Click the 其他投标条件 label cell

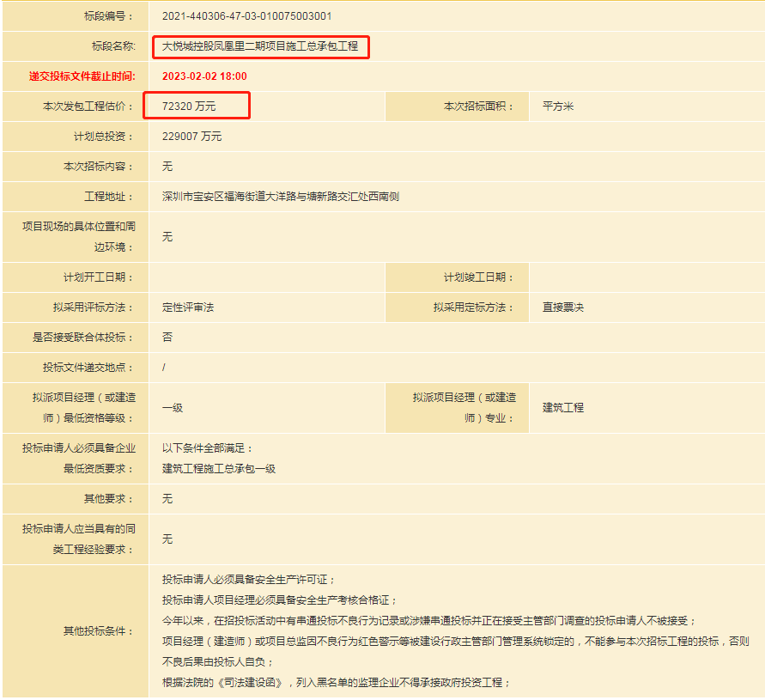pos(99,631)
